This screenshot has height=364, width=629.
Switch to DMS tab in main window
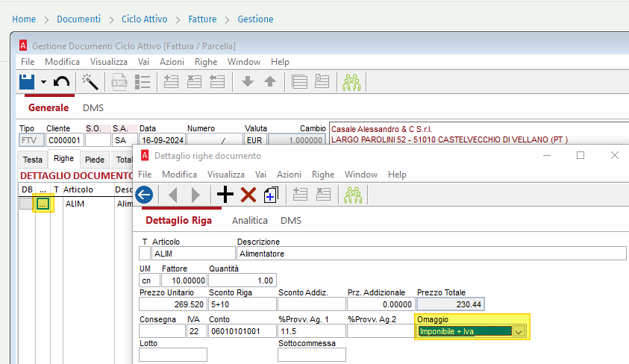tap(93, 108)
